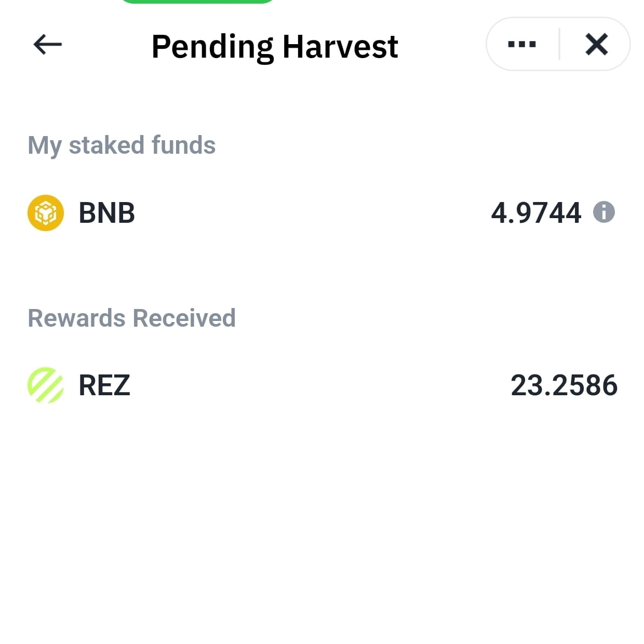Image resolution: width=644 pixels, height=644 pixels.
Task: Click the REZ text label
Action: [103, 385]
